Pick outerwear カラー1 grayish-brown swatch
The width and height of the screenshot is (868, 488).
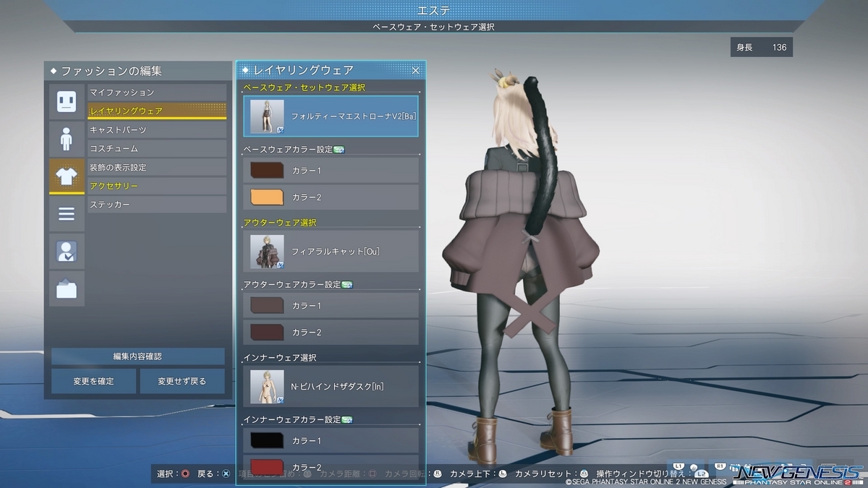pyautogui.click(x=266, y=306)
